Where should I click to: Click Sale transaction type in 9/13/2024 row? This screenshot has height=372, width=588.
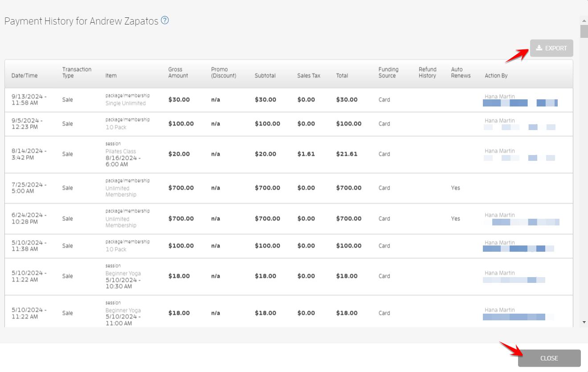(x=68, y=100)
